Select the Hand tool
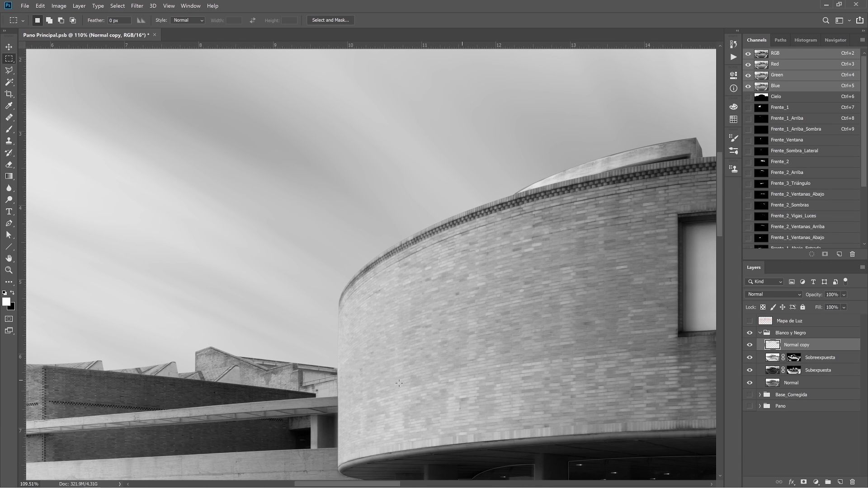 (9, 258)
